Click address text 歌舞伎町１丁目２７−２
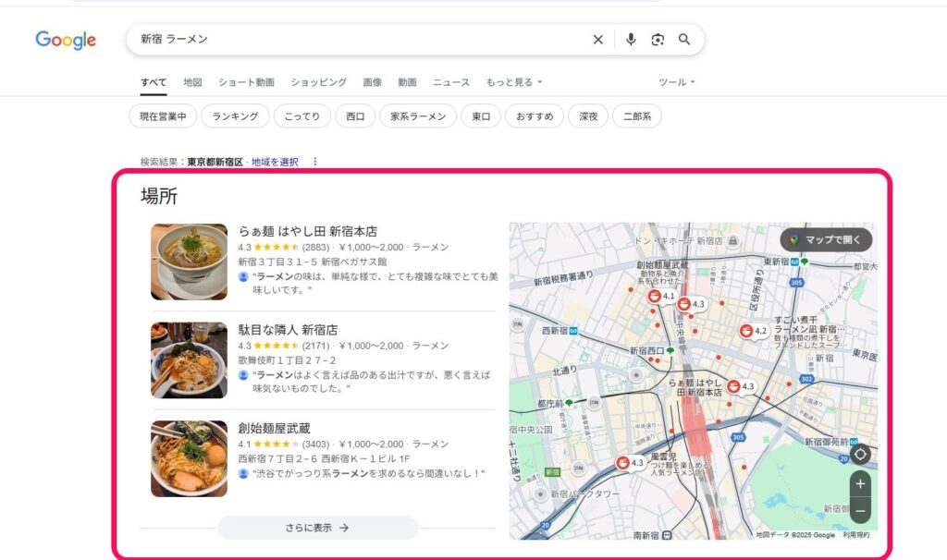The width and height of the screenshot is (947, 560). click(x=287, y=360)
